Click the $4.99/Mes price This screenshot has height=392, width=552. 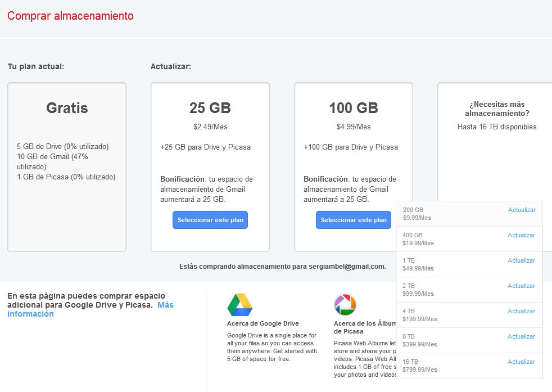click(354, 127)
